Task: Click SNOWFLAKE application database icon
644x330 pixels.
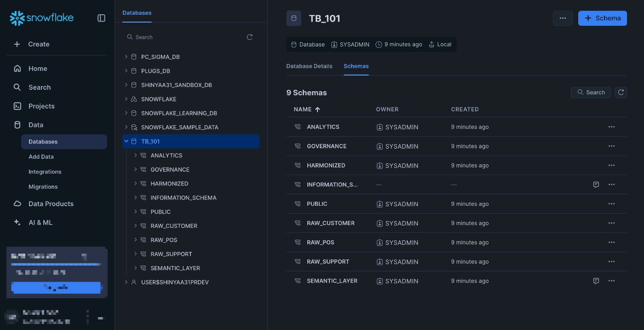Action: [x=134, y=99]
